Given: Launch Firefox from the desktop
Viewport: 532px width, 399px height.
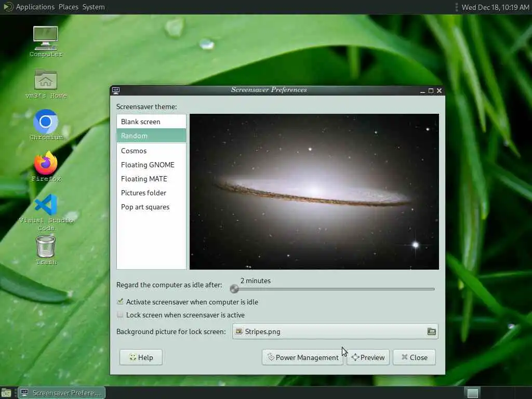Looking at the screenshot, I should [x=46, y=166].
